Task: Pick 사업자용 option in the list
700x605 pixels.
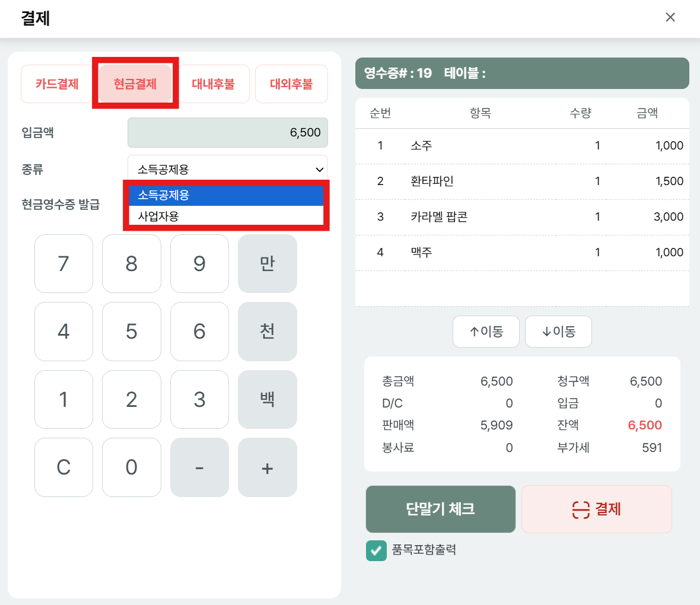Action: [225, 216]
